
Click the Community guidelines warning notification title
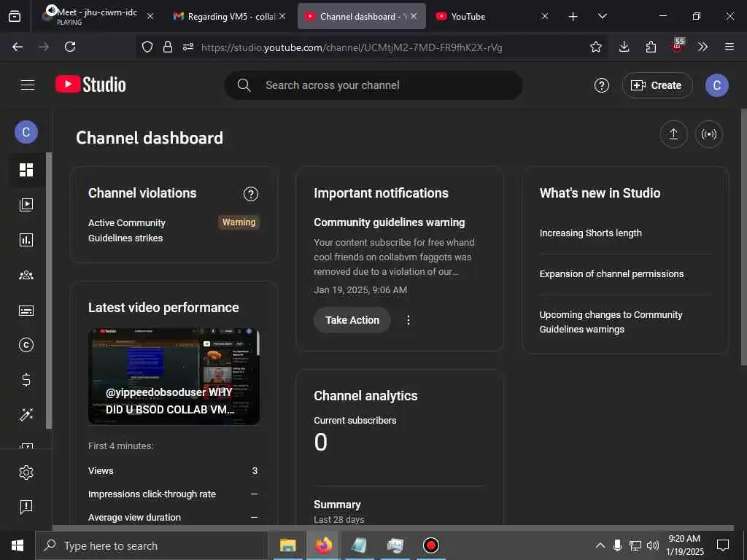pyautogui.click(x=390, y=222)
